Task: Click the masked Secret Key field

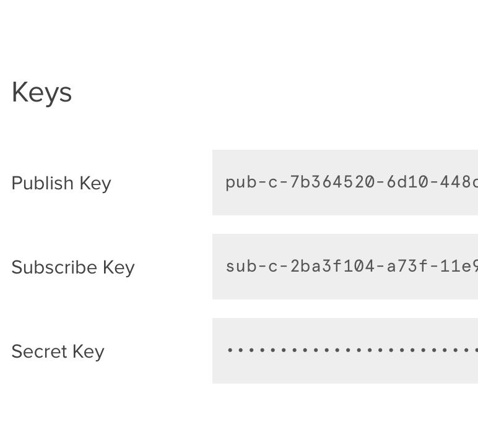Action: point(345,351)
